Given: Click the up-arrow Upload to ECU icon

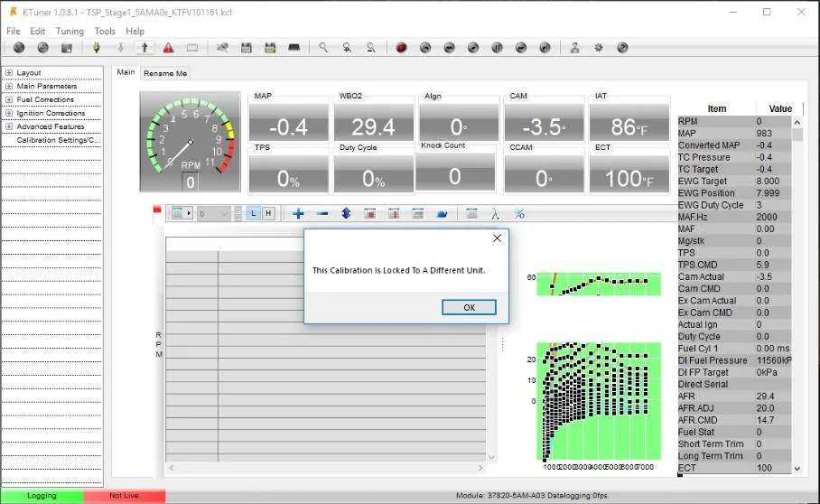Looking at the screenshot, I should [144, 48].
